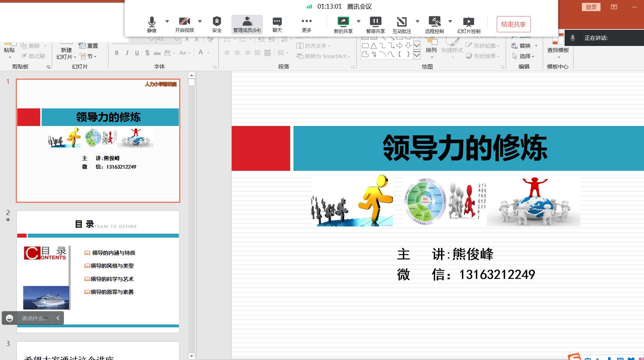
Task: Click the slide panel scroll-down arrow
Action: [191, 356]
